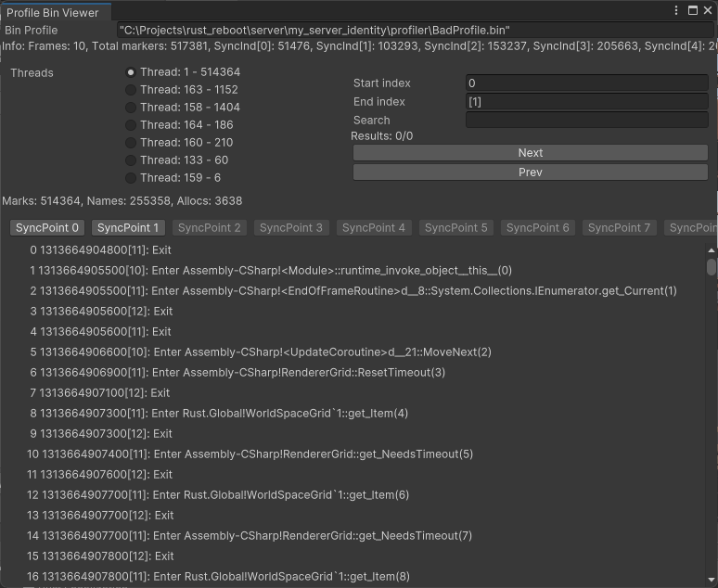Click the Bin Profile path field
Image resolution: width=718 pixels, height=588 pixels.
415,31
